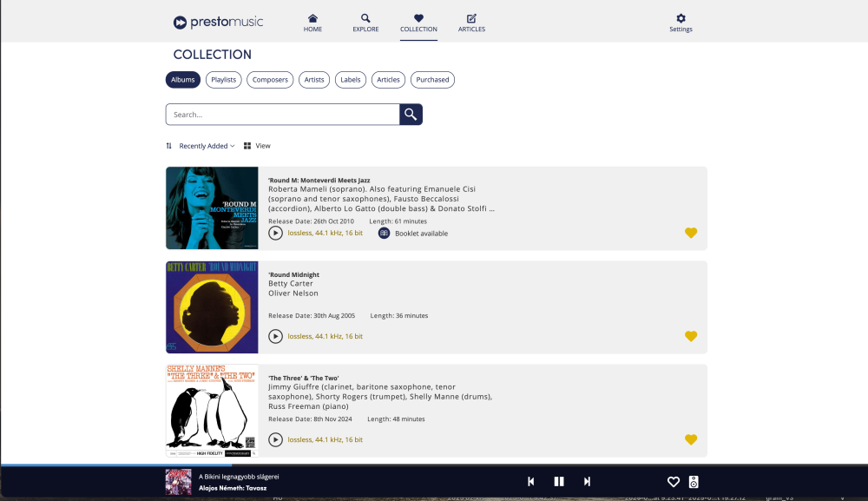Viewport: 868px width, 501px height.
Task: Open the View layout options
Action: pyautogui.click(x=258, y=146)
